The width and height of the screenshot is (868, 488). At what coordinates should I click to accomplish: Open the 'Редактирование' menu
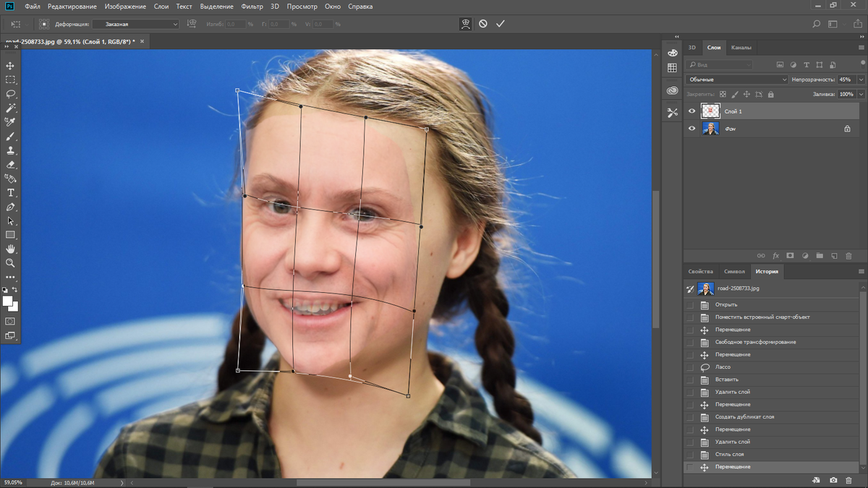72,7
